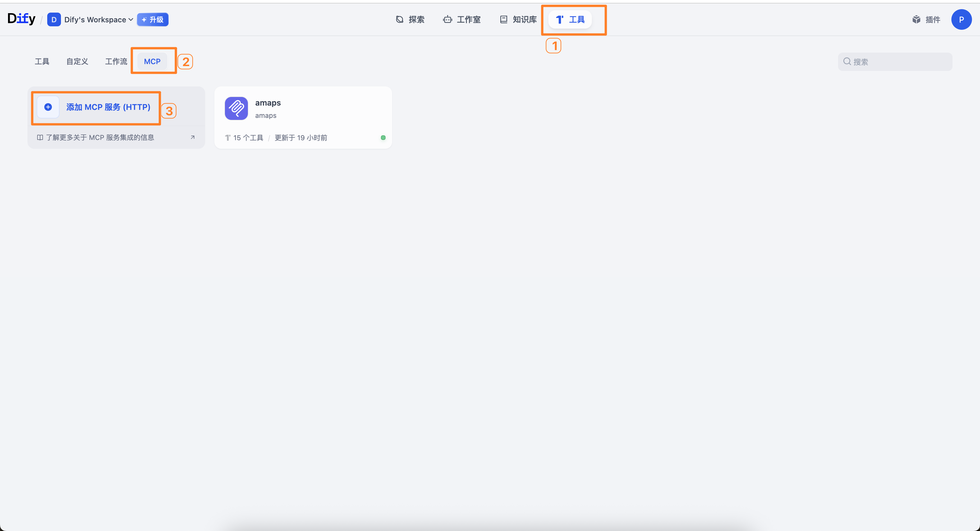Click the blue plus icon
The width and height of the screenshot is (980, 531).
[48, 107]
